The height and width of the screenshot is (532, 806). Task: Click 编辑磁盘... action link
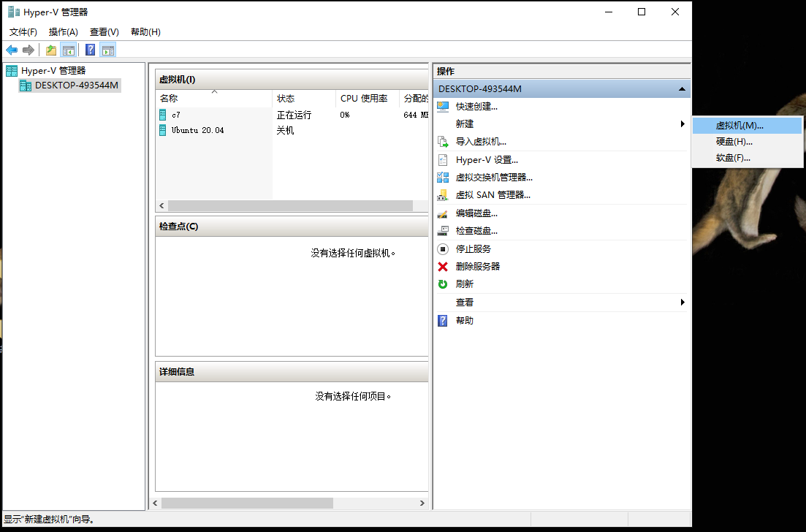(476, 213)
